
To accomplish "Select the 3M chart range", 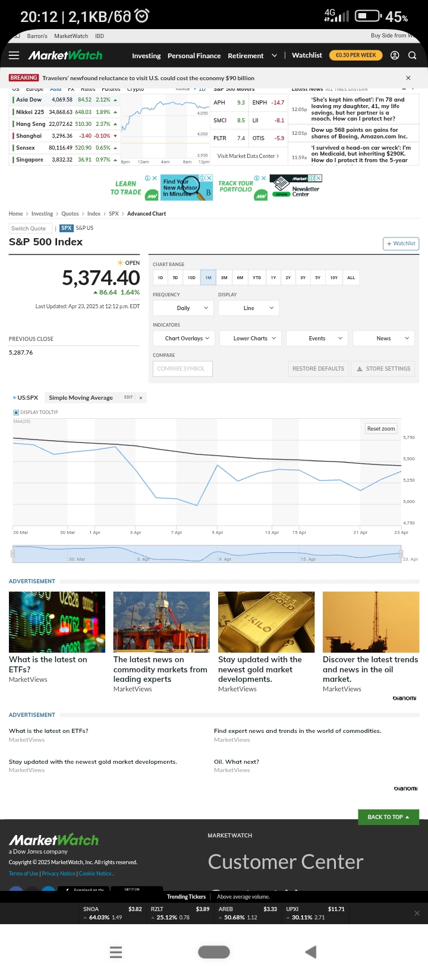I will [224, 277].
